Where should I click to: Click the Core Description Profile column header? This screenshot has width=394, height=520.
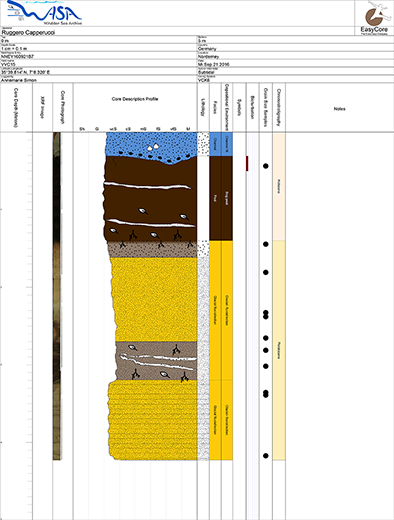tap(135, 99)
